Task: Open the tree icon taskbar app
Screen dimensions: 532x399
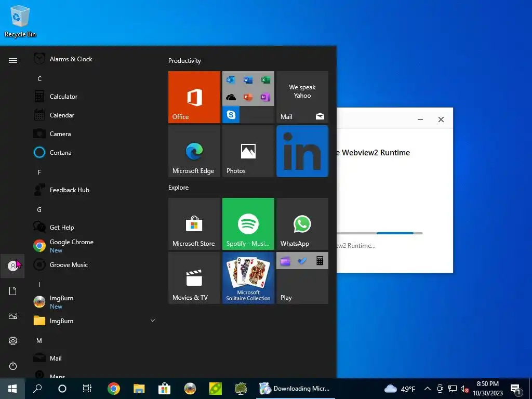Action: (241, 389)
